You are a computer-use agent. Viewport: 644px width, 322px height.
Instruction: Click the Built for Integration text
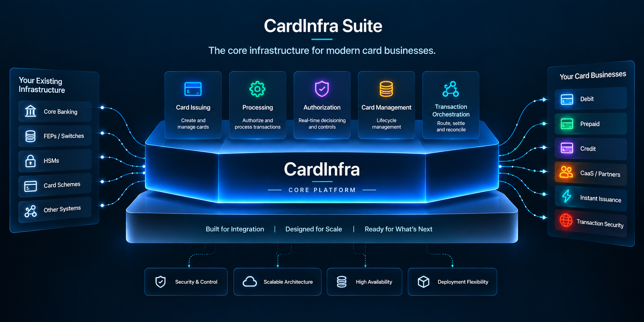point(235,229)
